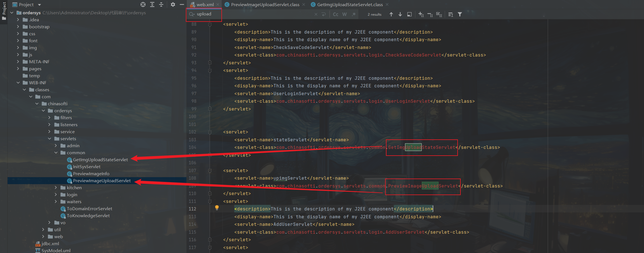Open Project panel gear options
The height and width of the screenshot is (253, 644).
(173, 4)
